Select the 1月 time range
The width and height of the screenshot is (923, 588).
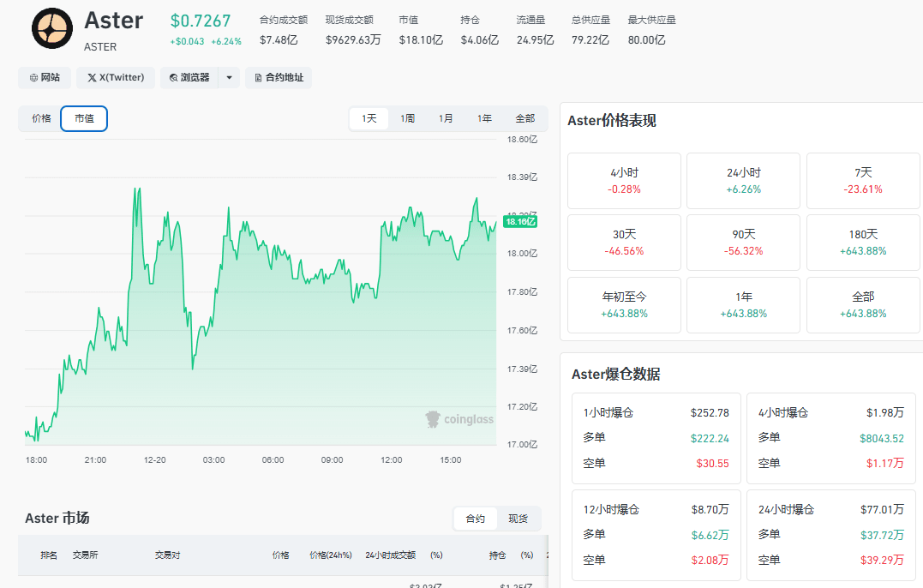tap(446, 118)
